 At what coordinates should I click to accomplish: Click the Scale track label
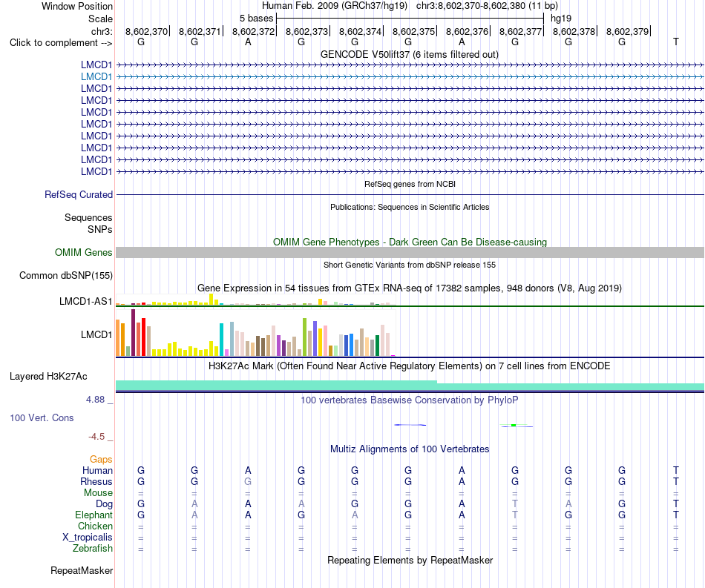click(100, 19)
